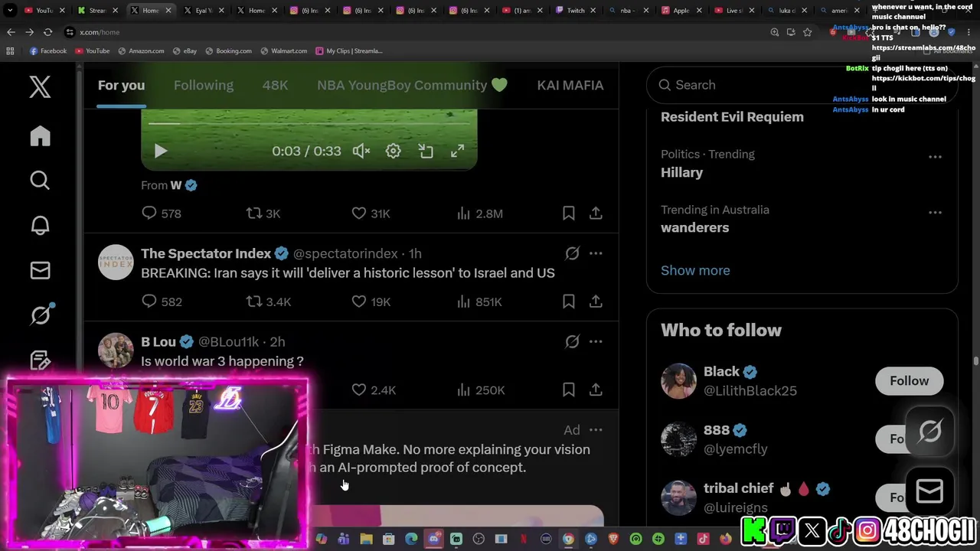Open Messages envelope in the sidebar
980x551 pixels.
pyautogui.click(x=40, y=270)
